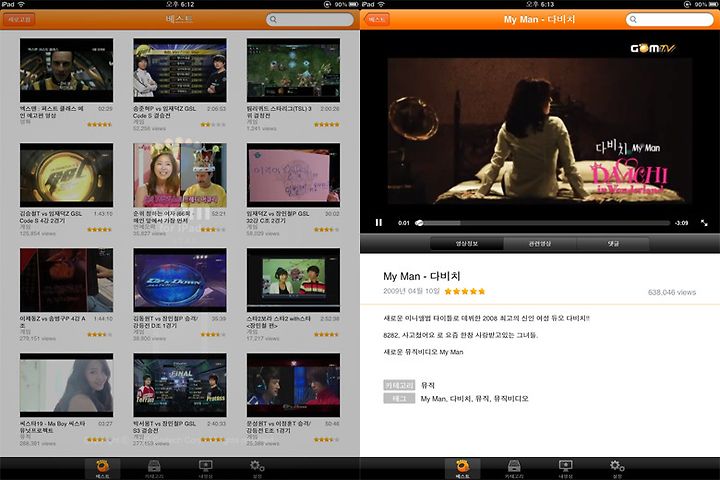Click the 음악 category value
The height and width of the screenshot is (480, 720).
[428, 385]
